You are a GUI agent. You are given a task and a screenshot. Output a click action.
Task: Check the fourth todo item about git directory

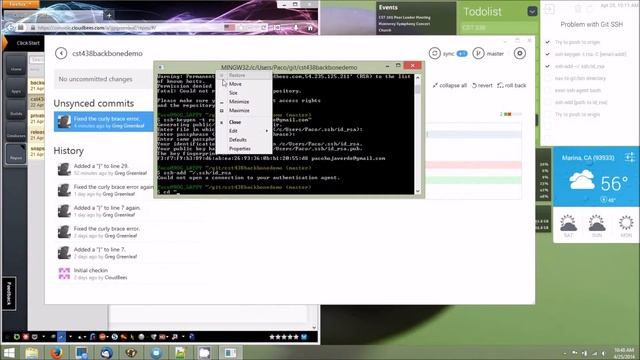pyautogui.click(x=548, y=78)
